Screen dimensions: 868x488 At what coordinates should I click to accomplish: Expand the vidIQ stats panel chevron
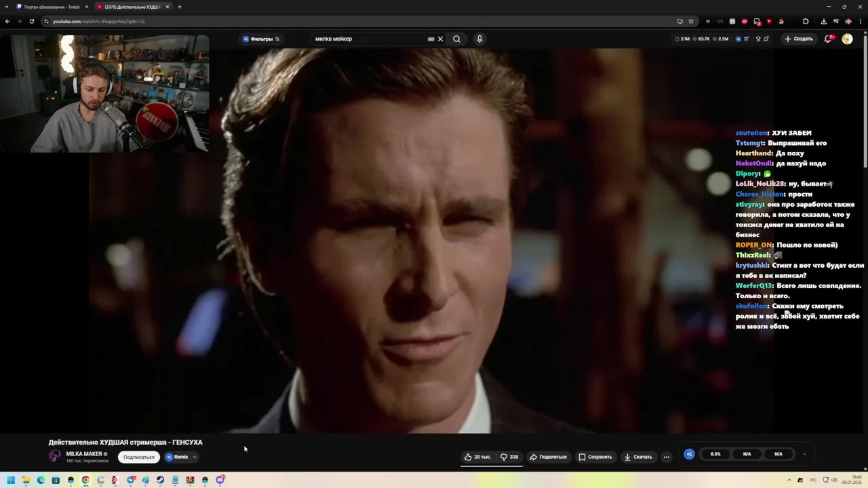point(804,454)
